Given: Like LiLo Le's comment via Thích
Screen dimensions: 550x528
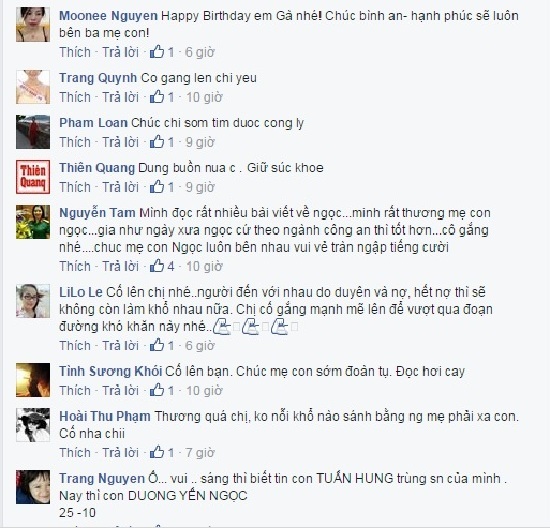Looking at the screenshot, I should click(75, 346).
